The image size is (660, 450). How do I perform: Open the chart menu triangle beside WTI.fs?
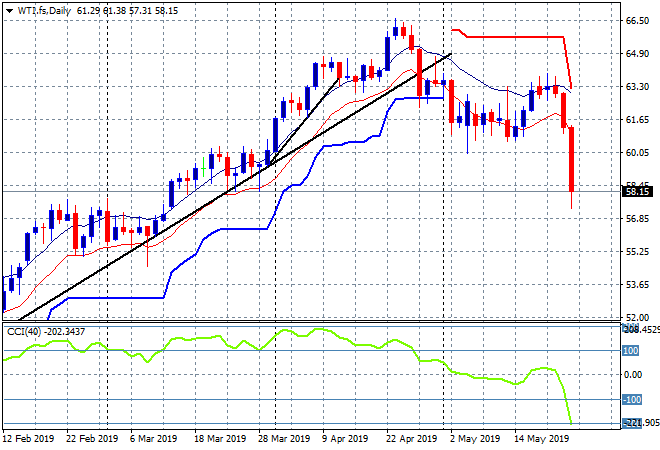9,11
